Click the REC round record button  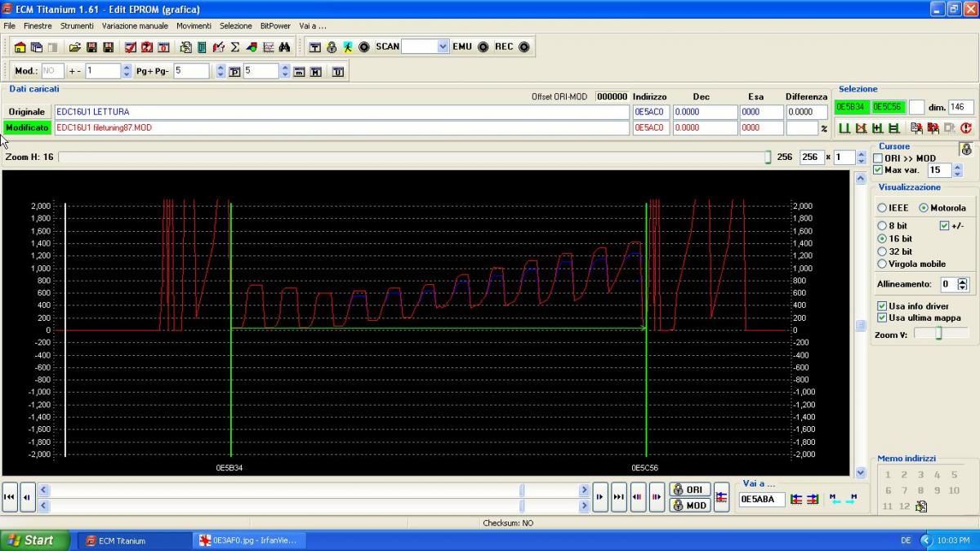[x=524, y=47]
